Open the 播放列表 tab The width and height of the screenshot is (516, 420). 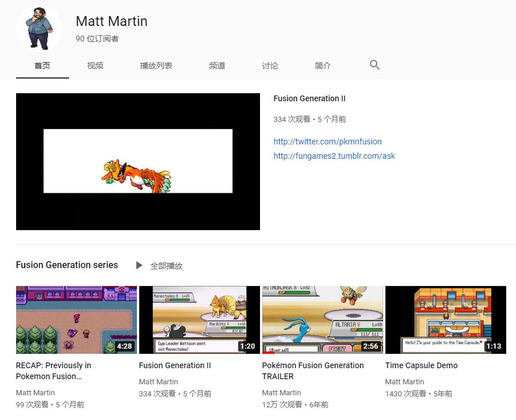click(156, 66)
